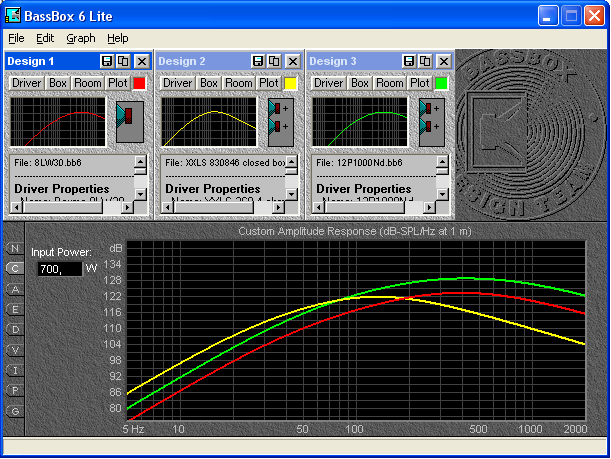
Task: Open the Edit menu
Action: tap(45, 38)
